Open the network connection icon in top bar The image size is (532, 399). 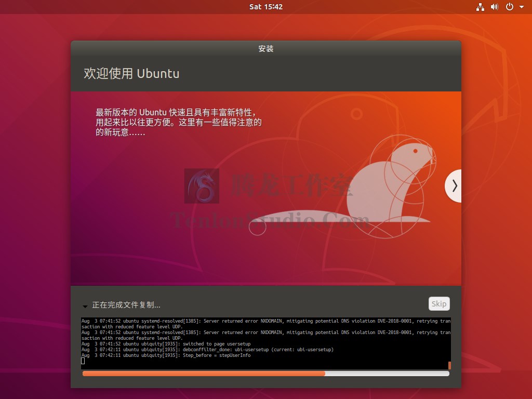click(x=480, y=7)
